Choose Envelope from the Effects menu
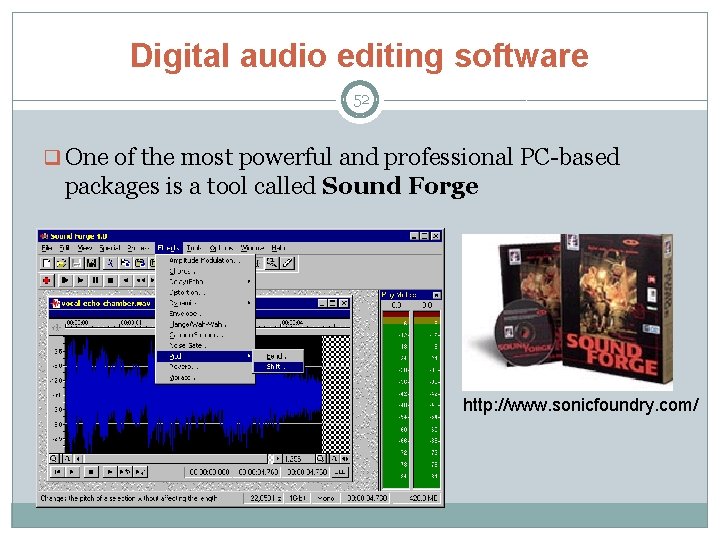 tap(205, 314)
